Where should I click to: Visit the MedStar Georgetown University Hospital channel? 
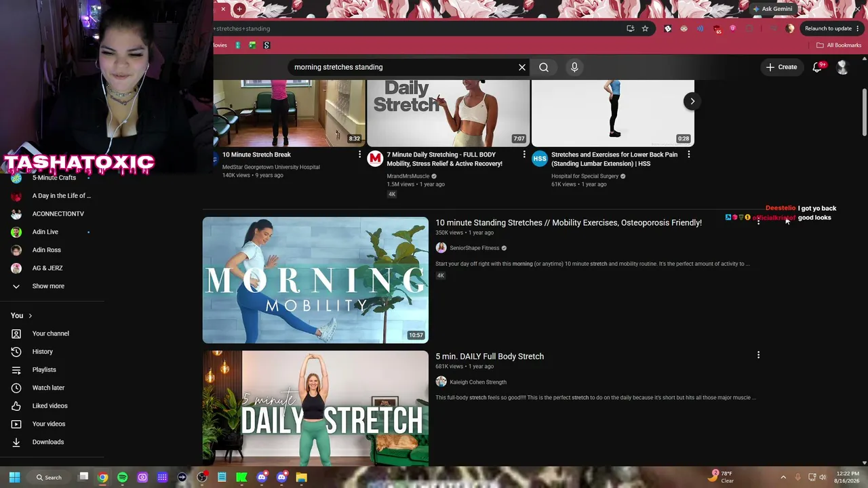click(271, 167)
